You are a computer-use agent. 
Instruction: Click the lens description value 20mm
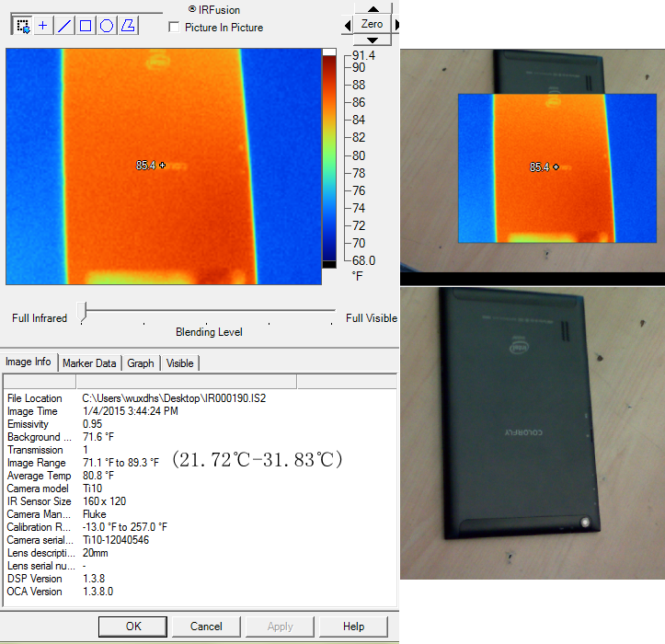click(96, 553)
